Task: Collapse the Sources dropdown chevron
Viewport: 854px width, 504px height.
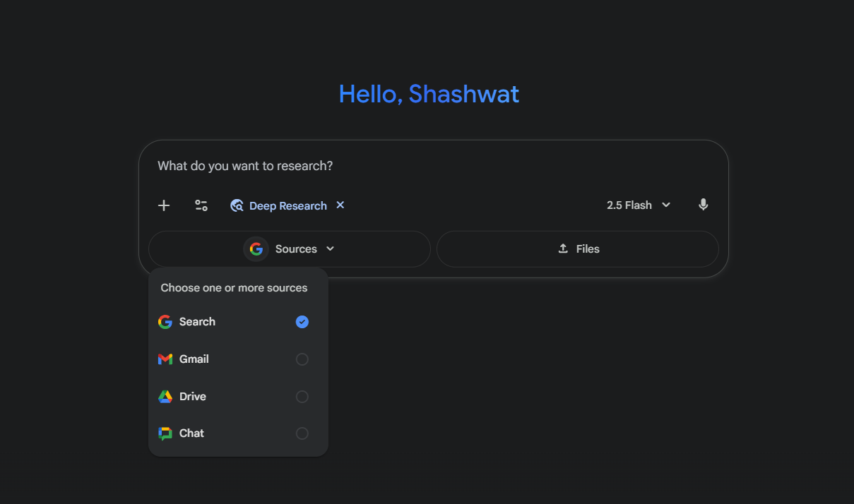Action: click(330, 249)
